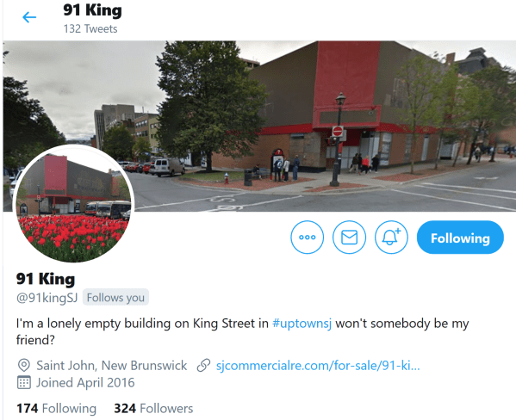Click the Follows you badge
Screen dimensions: 516x420
coord(115,298)
